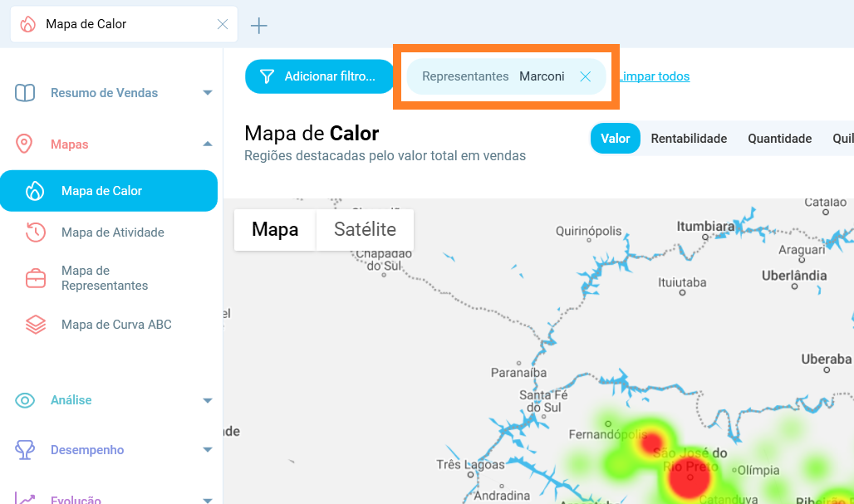Click the trophy icon beside Desempenho
This screenshot has height=504, width=854.
pyautogui.click(x=25, y=450)
